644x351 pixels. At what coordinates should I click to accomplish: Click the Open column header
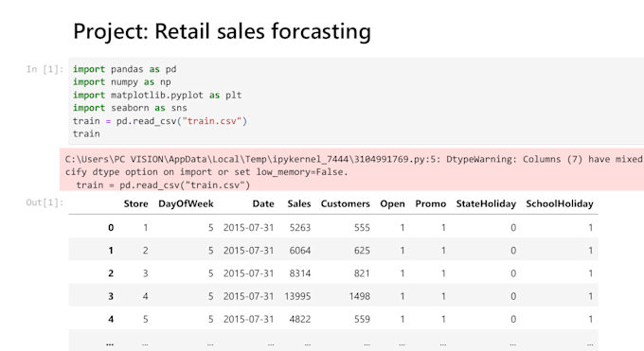point(392,203)
